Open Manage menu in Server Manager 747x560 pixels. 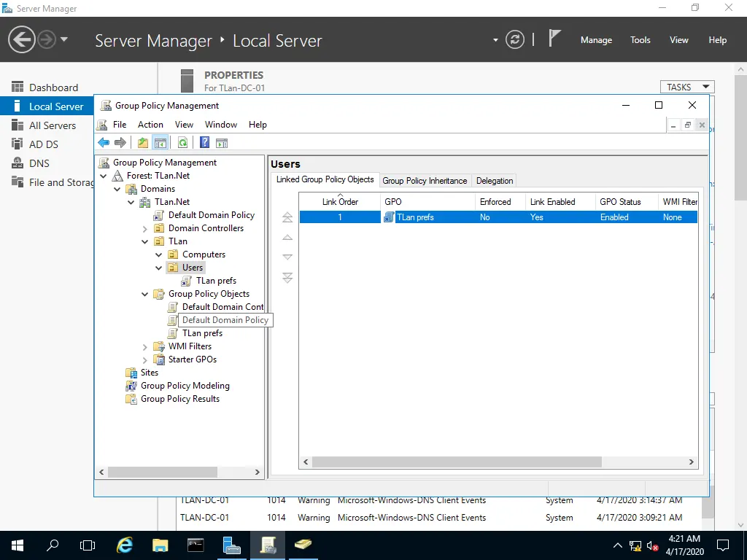[x=596, y=40]
